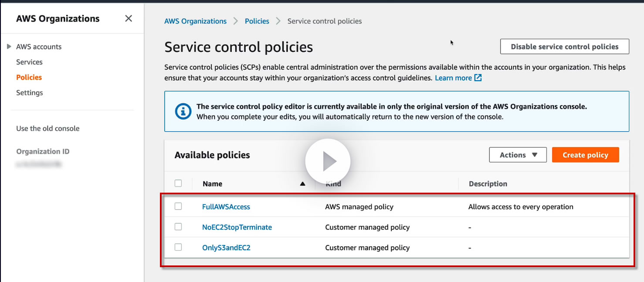Screen dimensions: 644x282
Task: Open Settings in the sidebar navigation
Action: (x=30, y=92)
